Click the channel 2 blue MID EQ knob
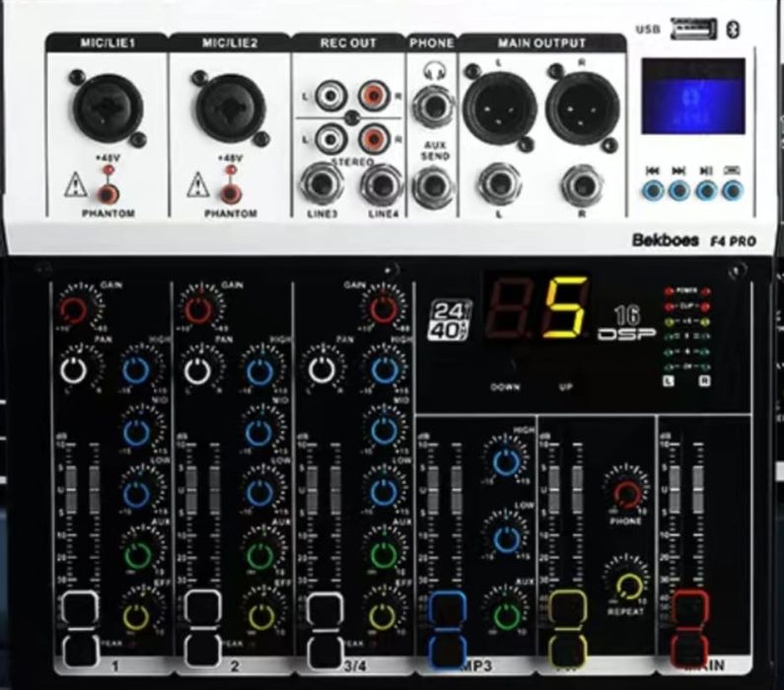The height and width of the screenshot is (690, 784). (x=259, y=431)
